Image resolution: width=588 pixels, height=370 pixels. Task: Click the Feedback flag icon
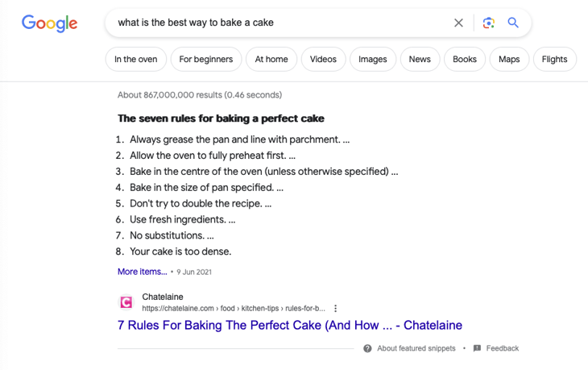tap(477, 348)
